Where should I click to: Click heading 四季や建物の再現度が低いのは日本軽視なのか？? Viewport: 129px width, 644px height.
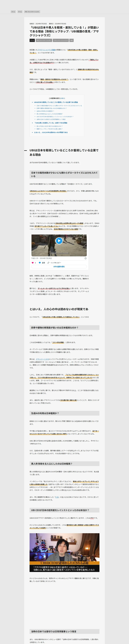[64, 327]
